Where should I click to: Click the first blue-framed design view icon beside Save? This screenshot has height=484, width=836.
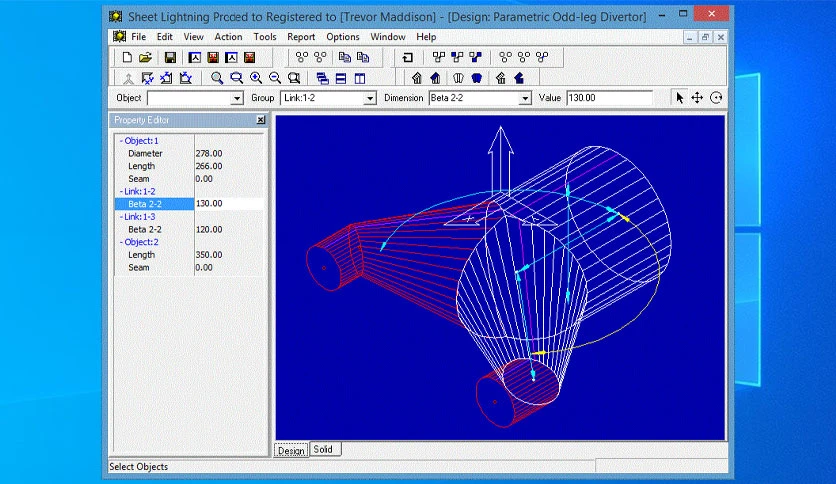(x=195, y=57)
